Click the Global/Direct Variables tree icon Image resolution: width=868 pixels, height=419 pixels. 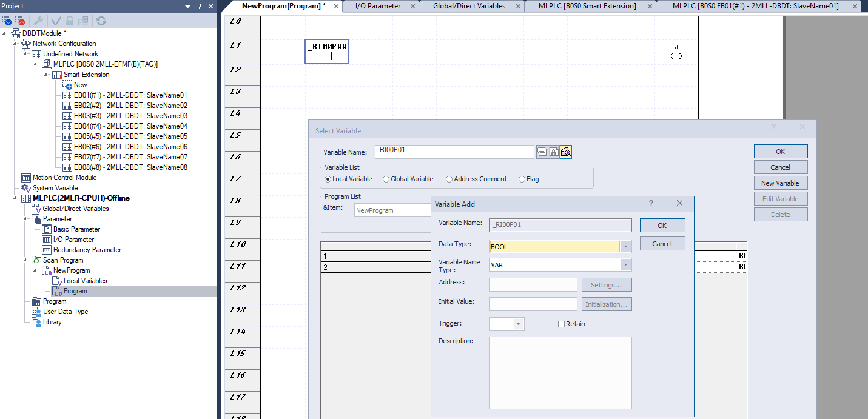click(36, 209)
